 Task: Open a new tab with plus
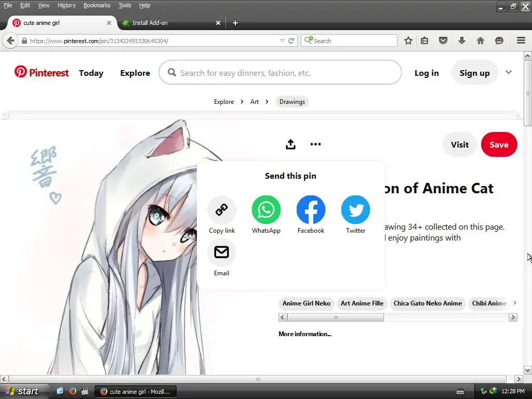235,23
